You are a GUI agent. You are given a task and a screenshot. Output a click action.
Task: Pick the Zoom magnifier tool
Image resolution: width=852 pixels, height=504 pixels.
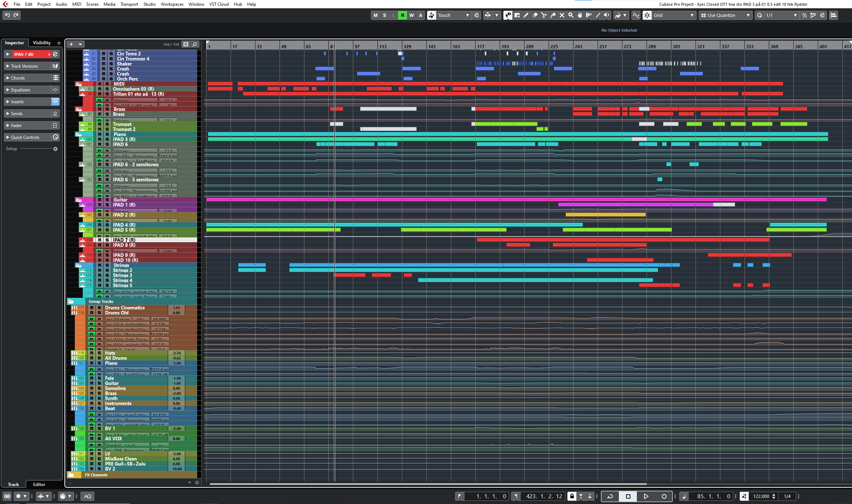point(571,15)
